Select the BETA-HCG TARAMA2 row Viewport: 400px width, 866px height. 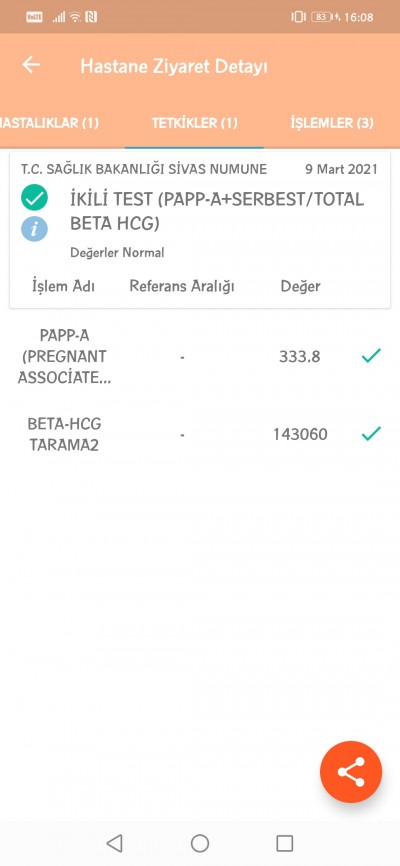[200, 434]
